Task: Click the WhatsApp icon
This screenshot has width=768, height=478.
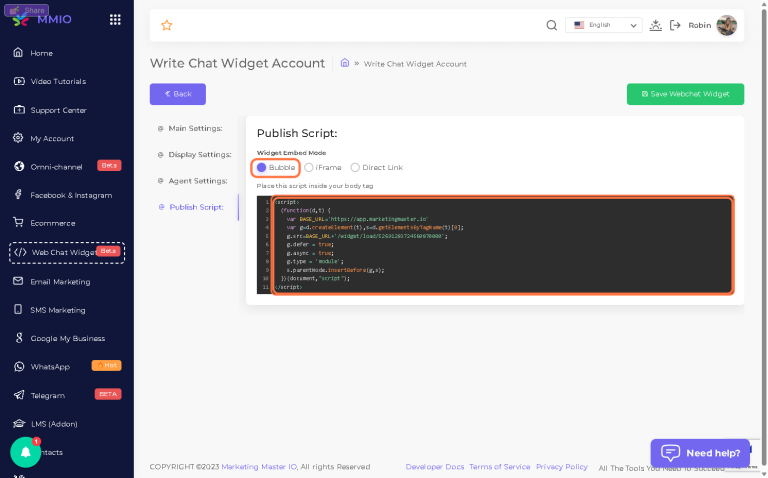Action: pyautogui.click(x=19, y=366)
